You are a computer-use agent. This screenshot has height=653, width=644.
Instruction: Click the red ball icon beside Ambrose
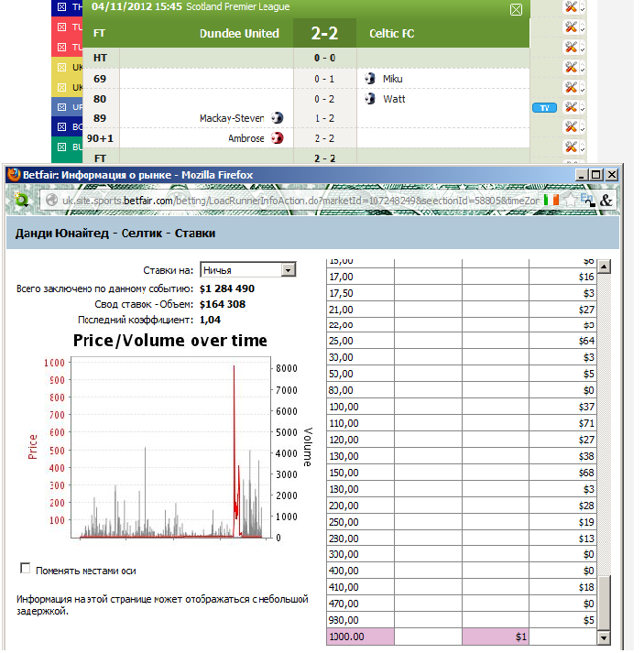(277, 138)
